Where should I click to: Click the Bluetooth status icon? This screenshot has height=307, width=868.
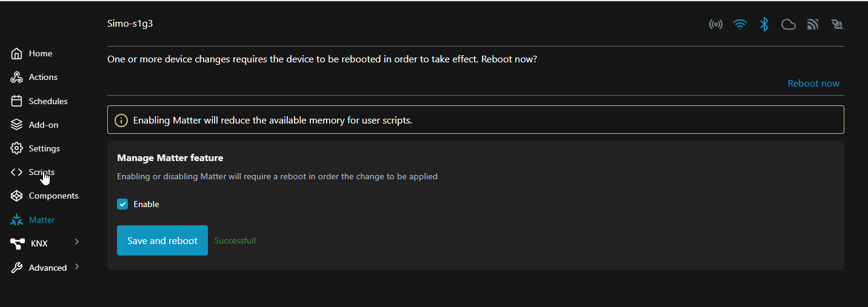pyautogui.click(x=764, y=24)
